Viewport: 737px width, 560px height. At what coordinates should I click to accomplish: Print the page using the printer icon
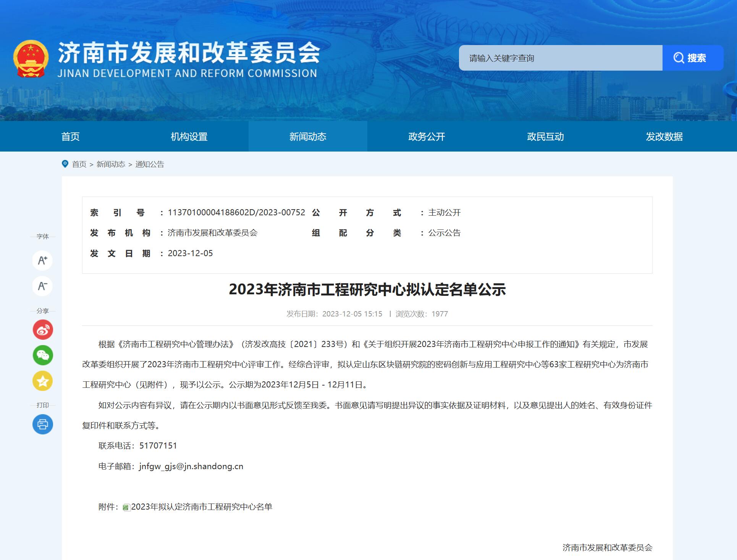[42, 424]
